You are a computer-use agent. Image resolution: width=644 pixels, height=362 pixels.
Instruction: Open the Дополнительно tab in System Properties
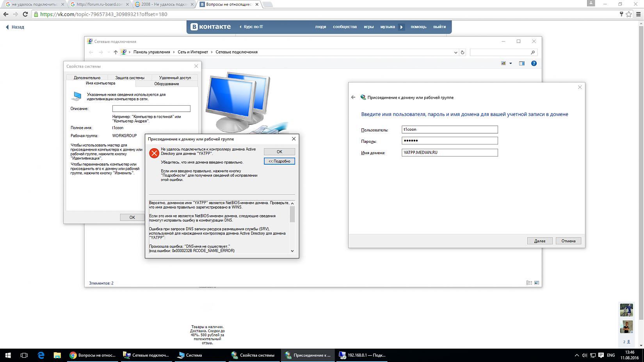87,77
